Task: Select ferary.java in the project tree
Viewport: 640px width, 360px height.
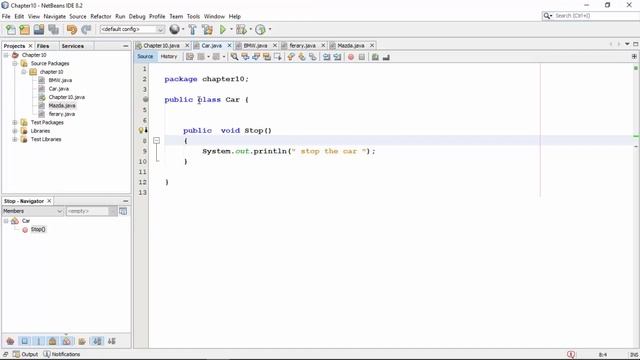Action: point(62,114)
